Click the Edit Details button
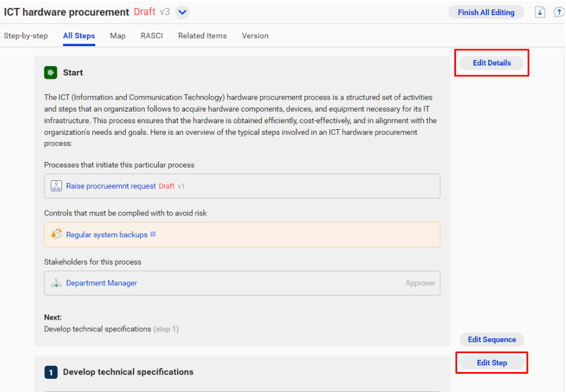 [492, 63]
